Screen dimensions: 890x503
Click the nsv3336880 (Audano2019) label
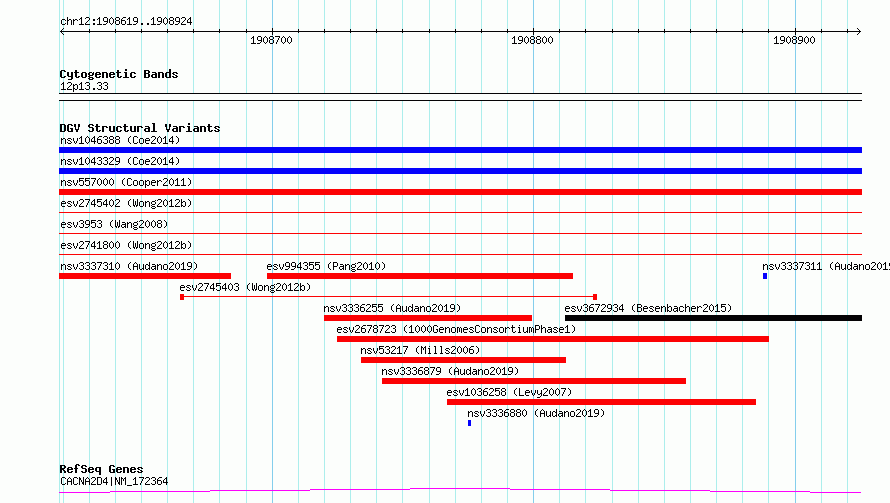click(536, 413)
